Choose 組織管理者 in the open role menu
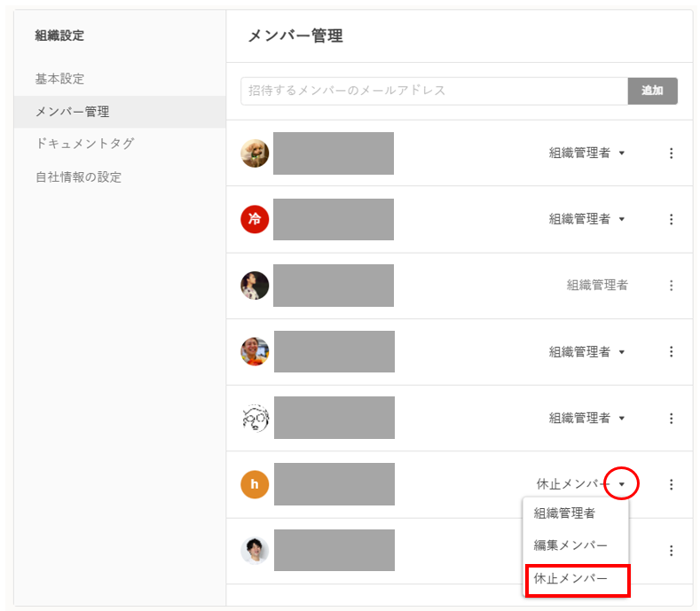Viewport: 700px width, 611px height. point(564,513)
